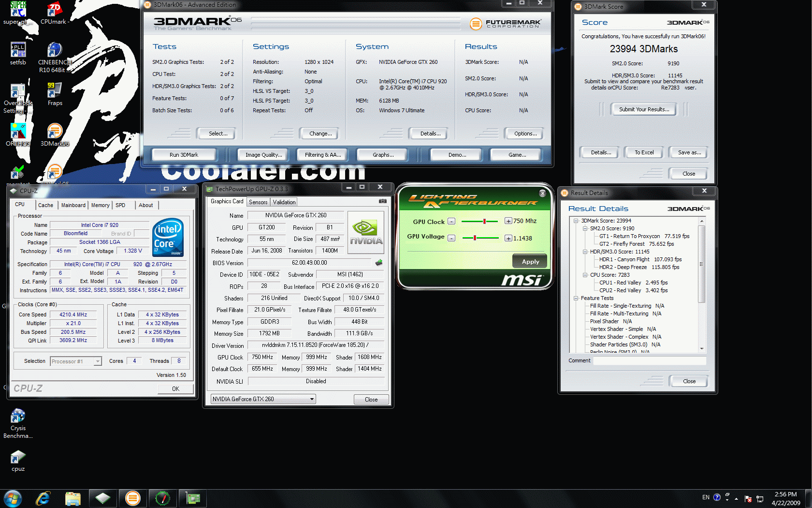The width and height of the screenshot is (812, 508).
Task: Click the taskbar clock showing 2:56 PM
Action: pyautogui.click(x=785, y=498)
